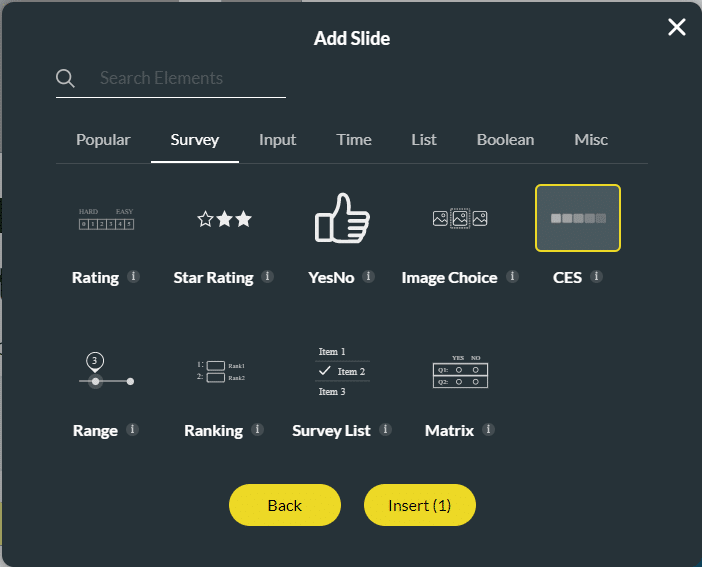Close the Add Slide dialog
The image size is (702, 567).
click(x=677, y=27)
